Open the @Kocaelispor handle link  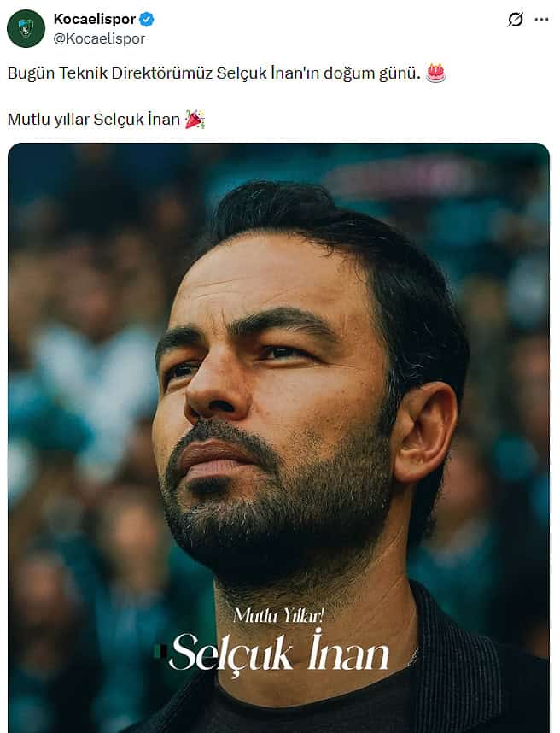(x=99, y=38)
